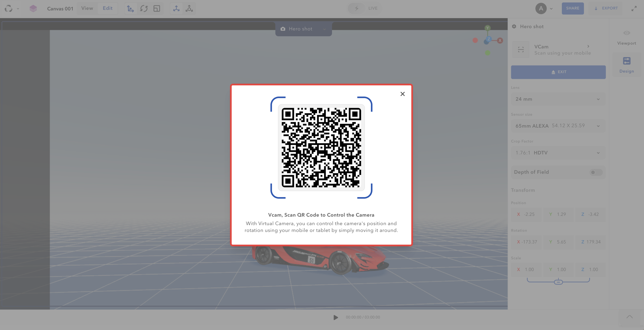The image size is (644, 330).
Task: Adjust the uniform scale slider handle
Action: 558,282
